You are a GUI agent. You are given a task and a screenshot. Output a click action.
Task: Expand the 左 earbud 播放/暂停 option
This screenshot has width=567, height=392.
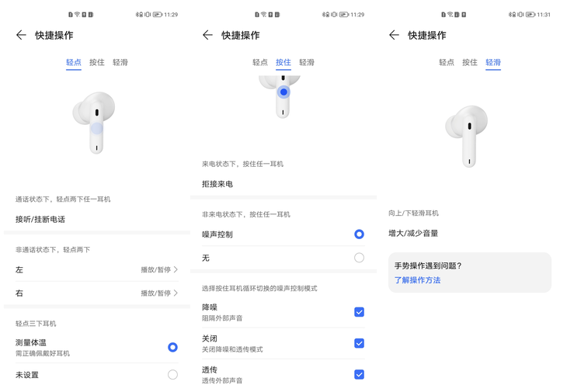159,269
